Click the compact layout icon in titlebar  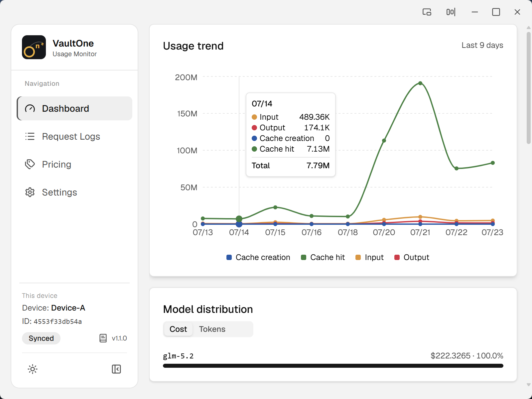(451, 12)
